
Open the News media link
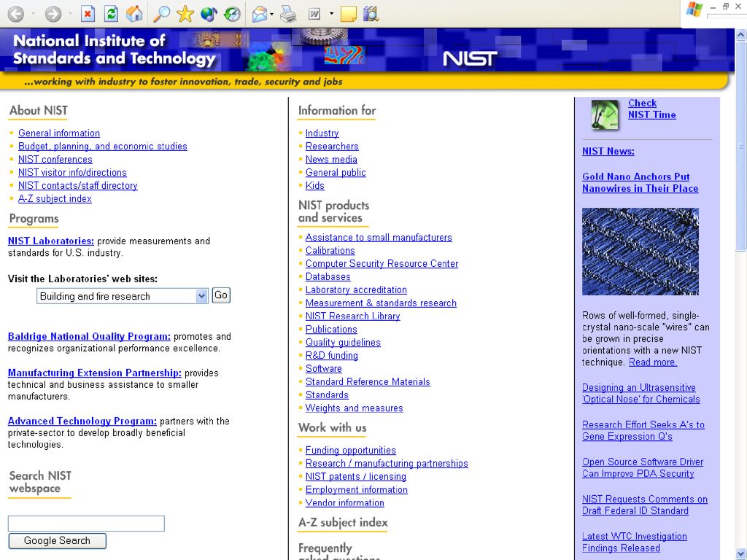click(331, 160)
